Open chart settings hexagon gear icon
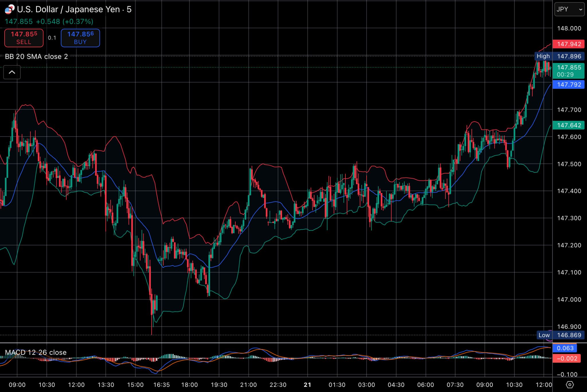587x392 pixels. coord(570,385)
